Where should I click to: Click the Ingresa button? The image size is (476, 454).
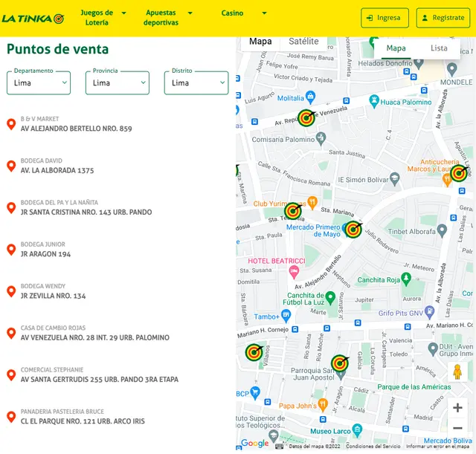385,18
